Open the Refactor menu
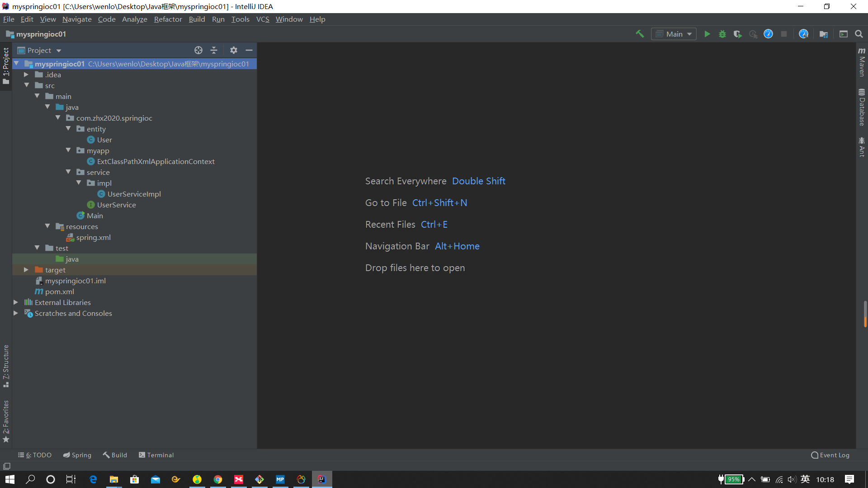The width and height of the screenshot is (868, 488). [x=168, y=19]
